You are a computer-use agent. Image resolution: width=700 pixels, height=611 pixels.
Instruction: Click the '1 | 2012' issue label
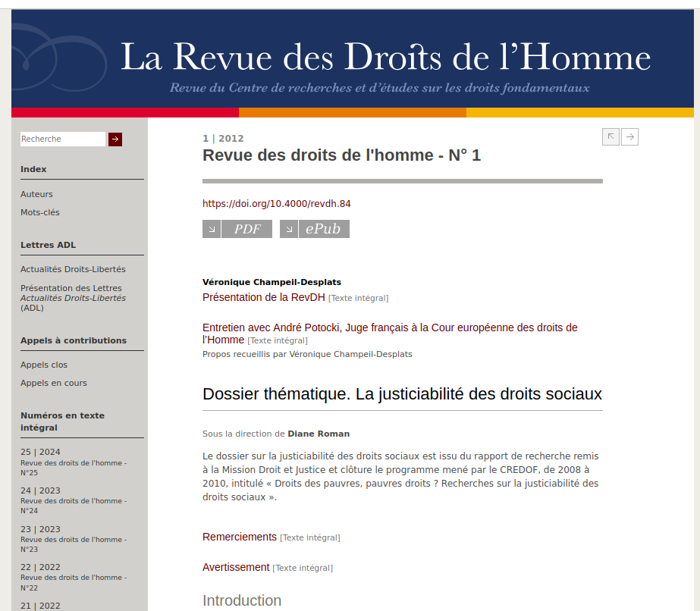(223, 139)
